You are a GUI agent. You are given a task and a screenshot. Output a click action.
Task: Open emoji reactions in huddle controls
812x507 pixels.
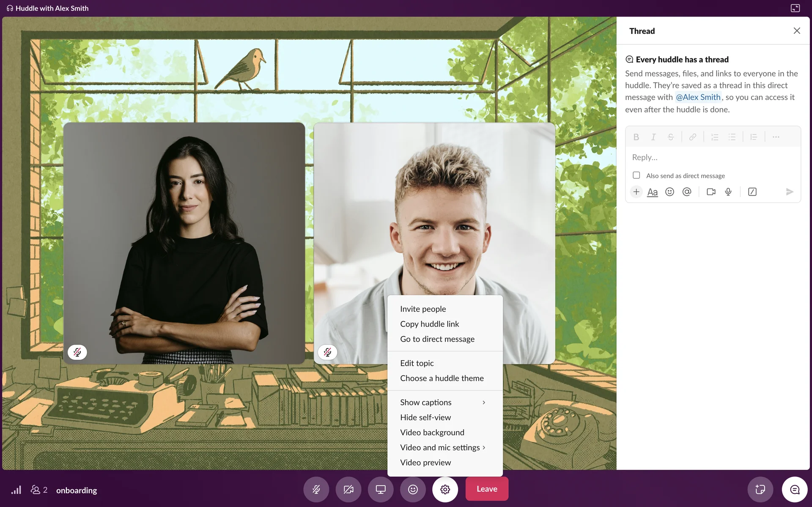click(413, 489)
